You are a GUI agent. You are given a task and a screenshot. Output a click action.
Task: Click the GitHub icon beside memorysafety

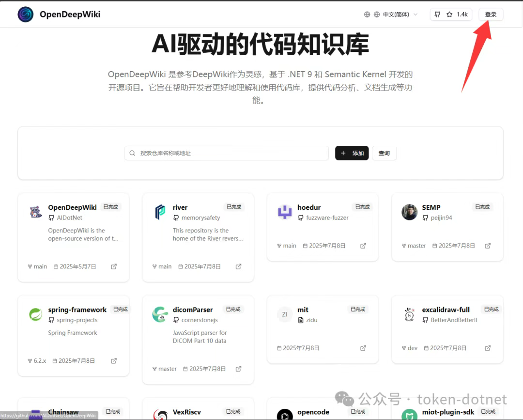click(176, 218)
